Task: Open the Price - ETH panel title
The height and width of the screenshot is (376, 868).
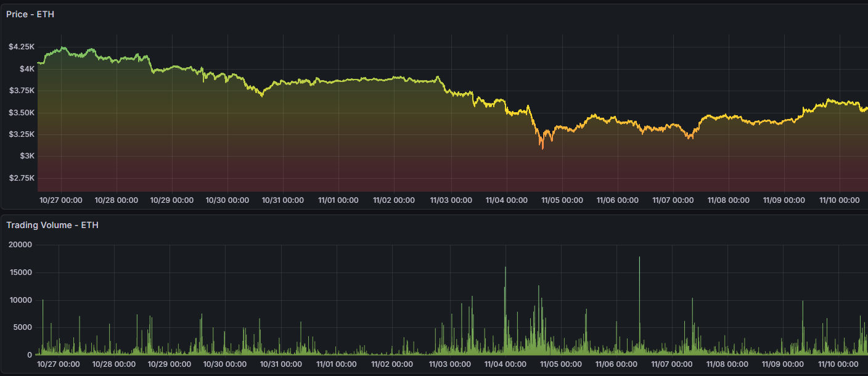Action: coord(30,14)
